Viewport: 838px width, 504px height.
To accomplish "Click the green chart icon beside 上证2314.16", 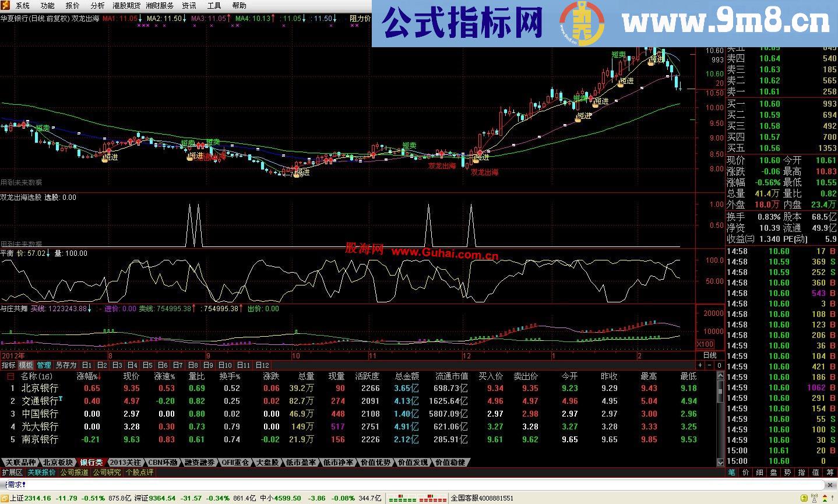I will [5, 499].
